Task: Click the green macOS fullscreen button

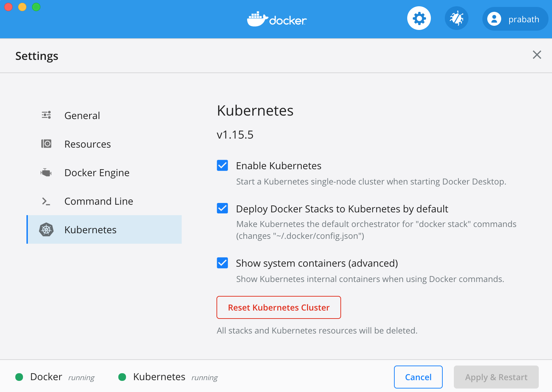Action: point(36,7)
